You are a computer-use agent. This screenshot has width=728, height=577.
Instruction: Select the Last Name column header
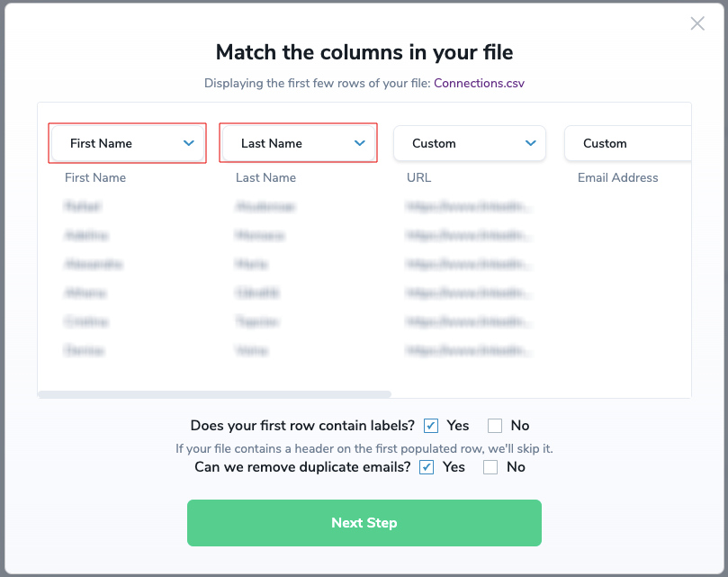point(265,177)
